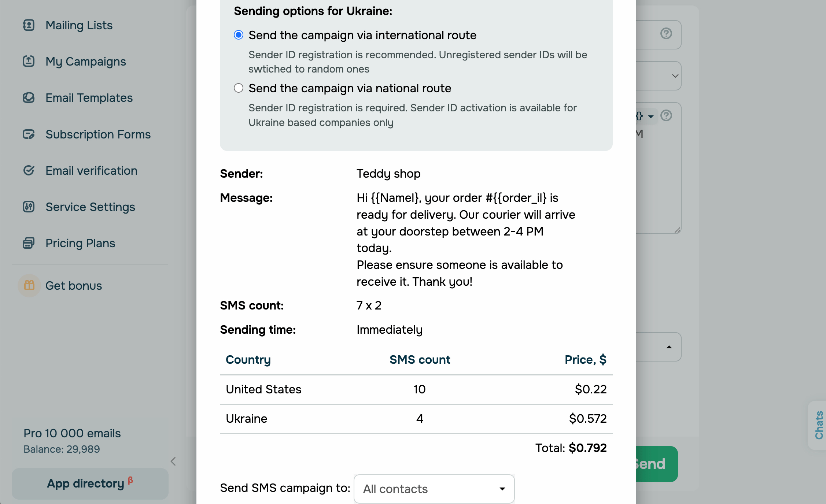Open the Chats side tab
The width and height of the screenshot is (826, 504).
pos(818,425)
